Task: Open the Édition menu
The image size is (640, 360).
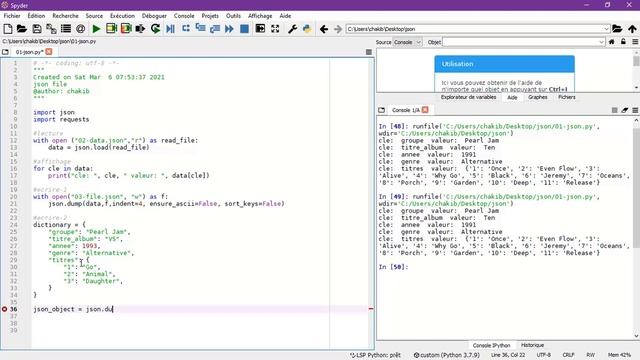Action: click(x=36, y=16)
